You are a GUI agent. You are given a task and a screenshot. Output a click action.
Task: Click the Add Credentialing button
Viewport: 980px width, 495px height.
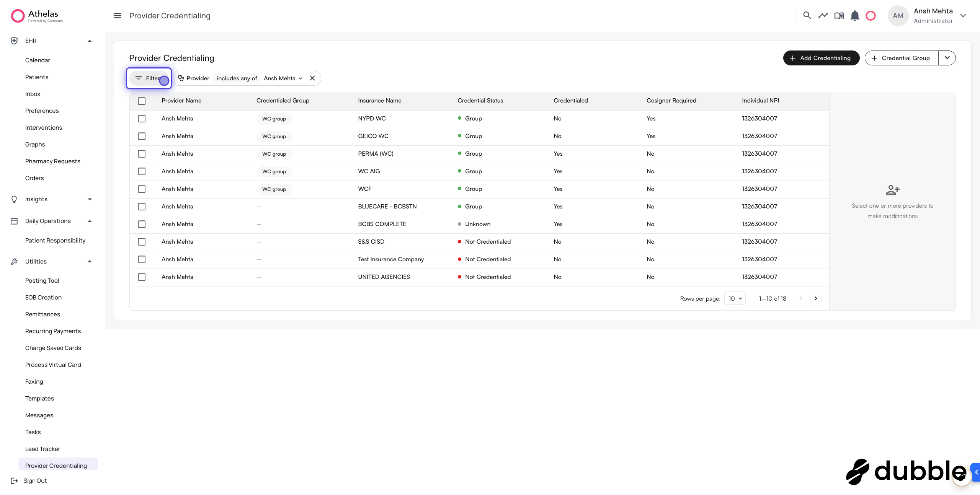click(x=821, y=58)
